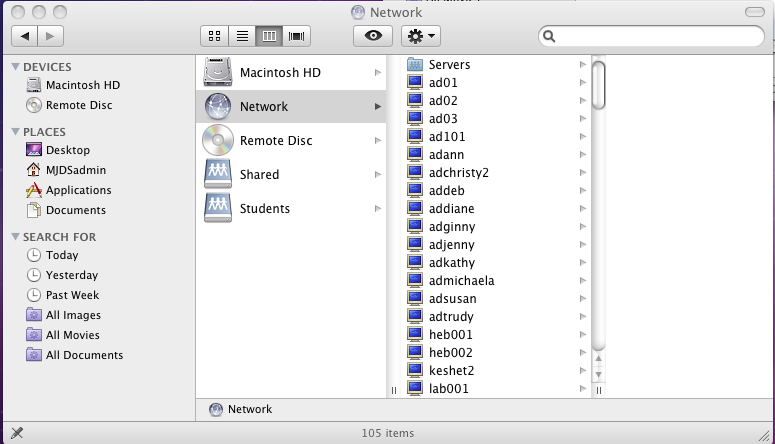Image resolution: width=775 pixels, height=444 pixels.
Task: Select the ad101 computer
Action: [x=497, y=136]
